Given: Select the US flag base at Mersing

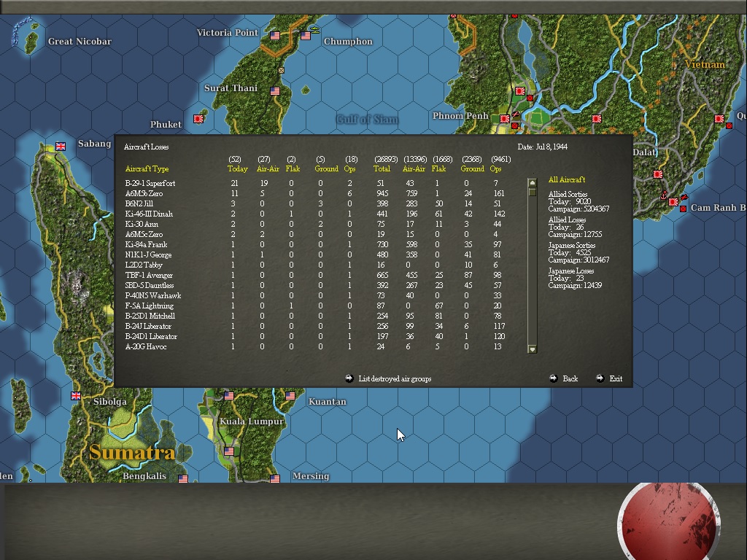Looking at the screenshot, I should 275,478.
